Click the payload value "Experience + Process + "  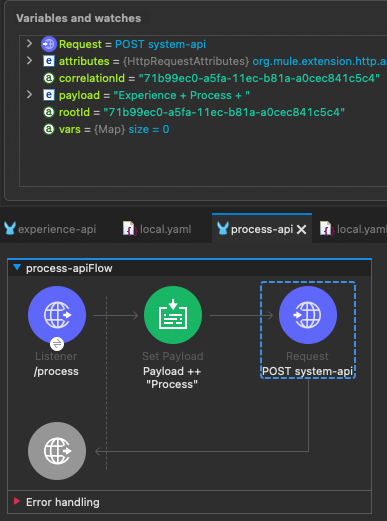181,95
